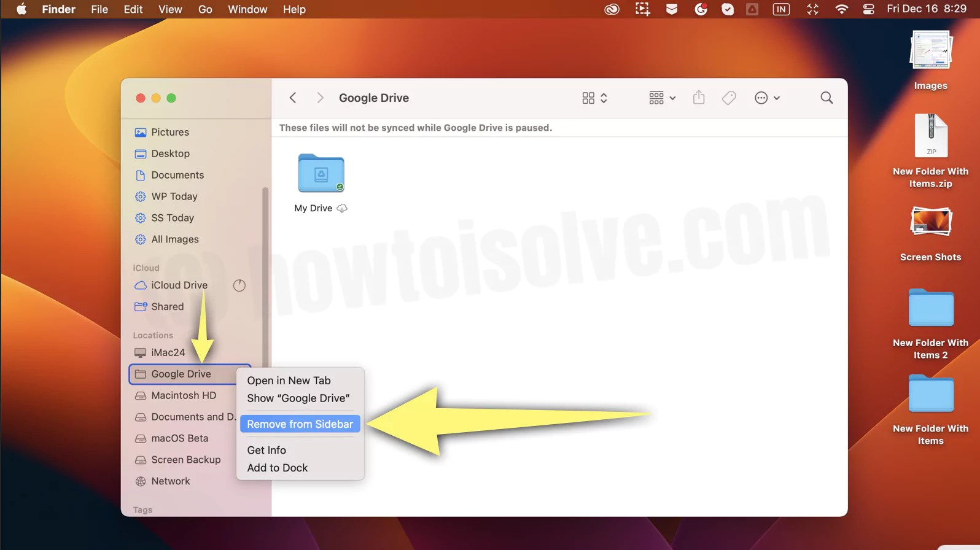Click the Share toolbar icon

click(699, 98)
